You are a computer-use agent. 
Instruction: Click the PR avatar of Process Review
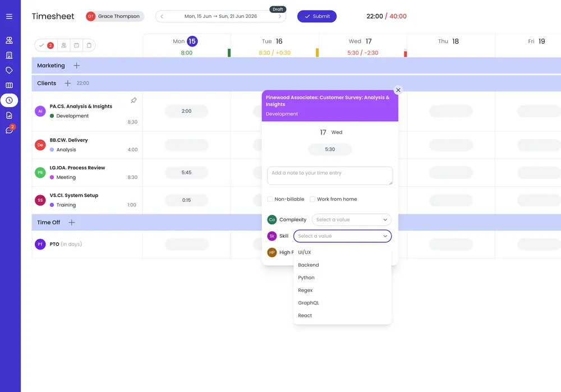(40, 172)
